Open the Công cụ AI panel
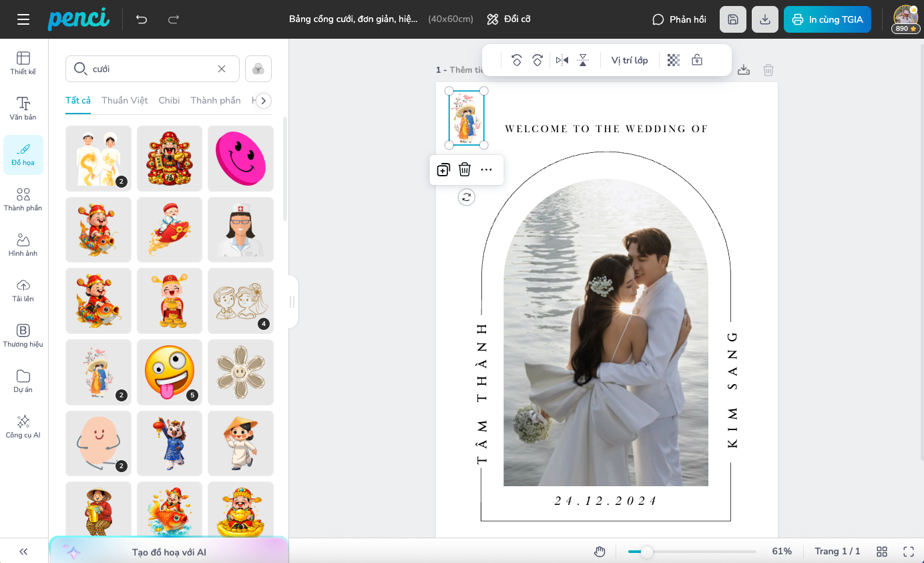924x563 pixels. tap(23, 426)
